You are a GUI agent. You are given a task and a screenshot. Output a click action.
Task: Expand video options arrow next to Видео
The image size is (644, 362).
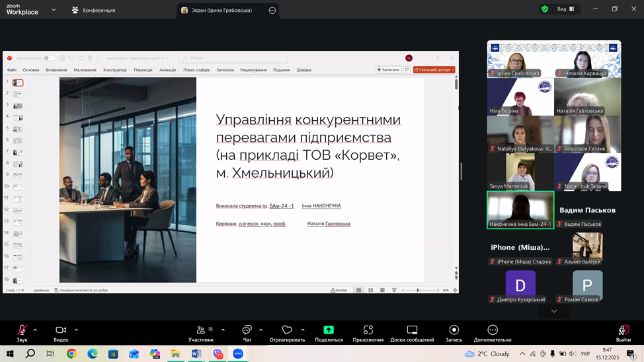[77, 330]
